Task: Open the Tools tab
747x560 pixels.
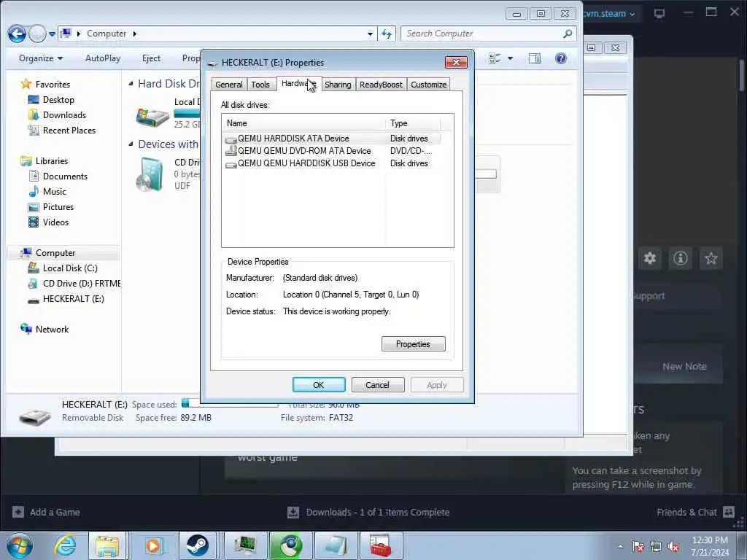Action: (260, 85)
